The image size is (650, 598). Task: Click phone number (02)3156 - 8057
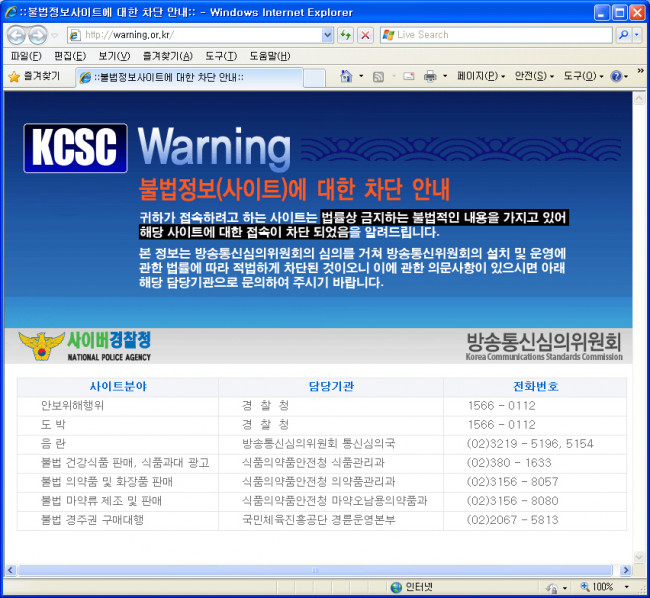tap(512, 482)
